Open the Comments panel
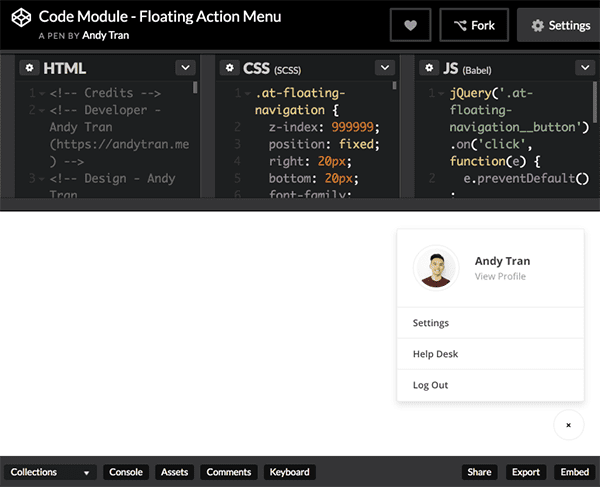Screen dimensions: 600x487 point(229,472)
